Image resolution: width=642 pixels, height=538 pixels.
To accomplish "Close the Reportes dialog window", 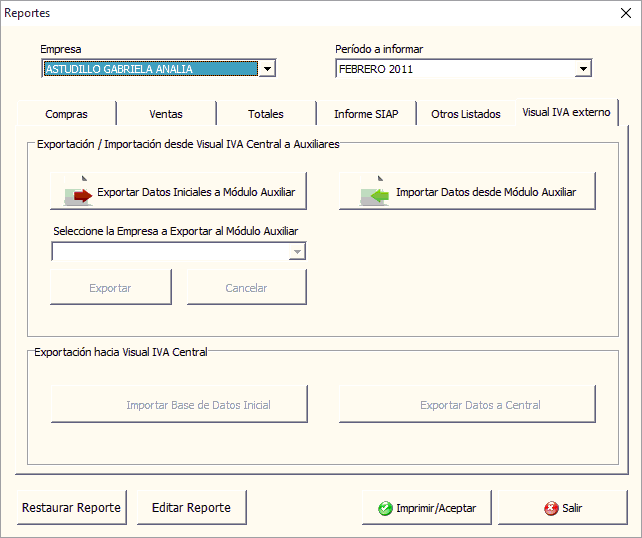I will coord(614,14).
